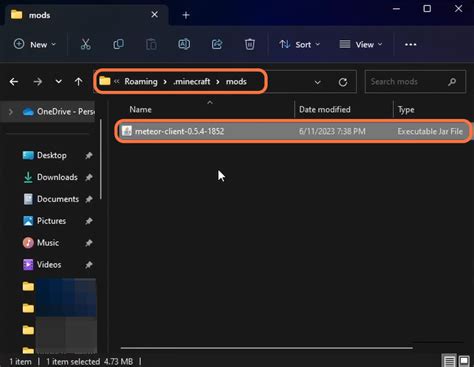Click .minecraft in the address path
Image resolution: width=474 pixels, height=367 pixels.
[x=192, y=82]
